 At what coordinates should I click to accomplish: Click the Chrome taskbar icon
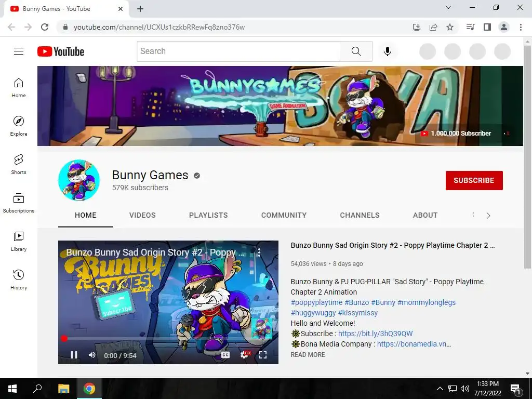pos(89,389)
